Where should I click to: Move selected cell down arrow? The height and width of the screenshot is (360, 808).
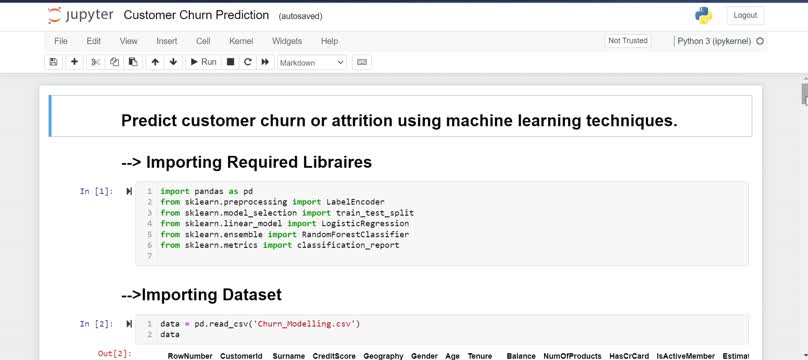(x=173, y=62)
